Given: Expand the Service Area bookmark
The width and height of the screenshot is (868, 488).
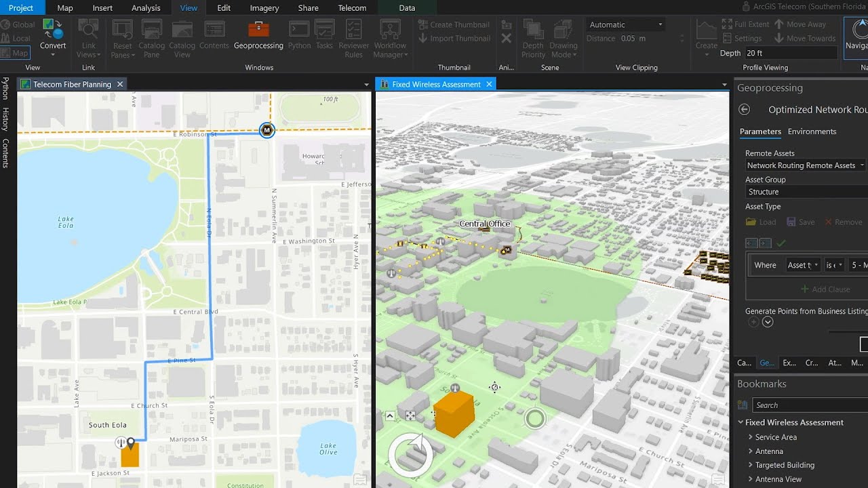Looking at the screenshot, I should tap(751, 437).
